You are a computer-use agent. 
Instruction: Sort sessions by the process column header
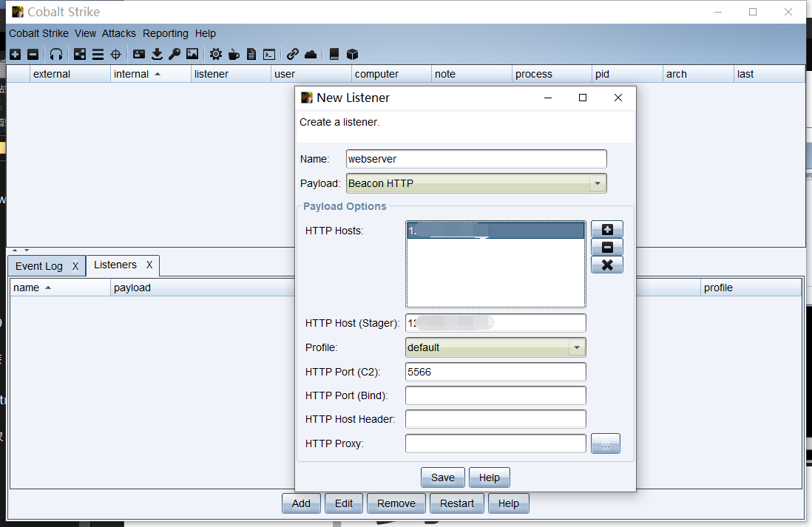point(552,74)
